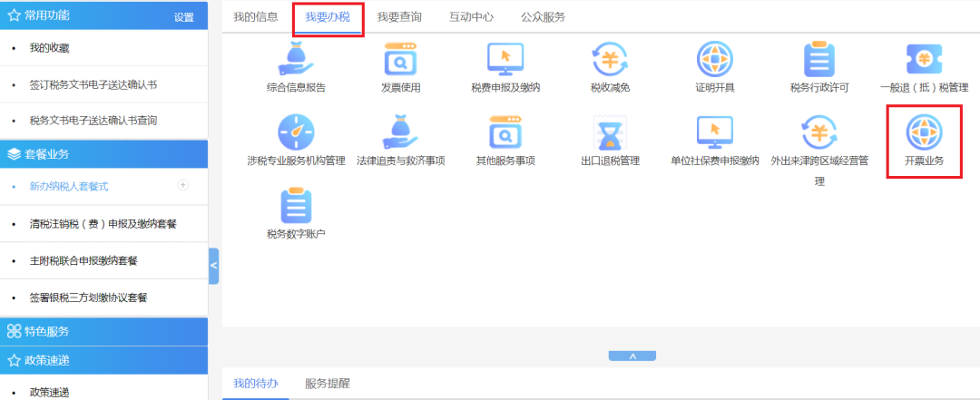Collapse the 套餐业务 section header

click(103, 153)
